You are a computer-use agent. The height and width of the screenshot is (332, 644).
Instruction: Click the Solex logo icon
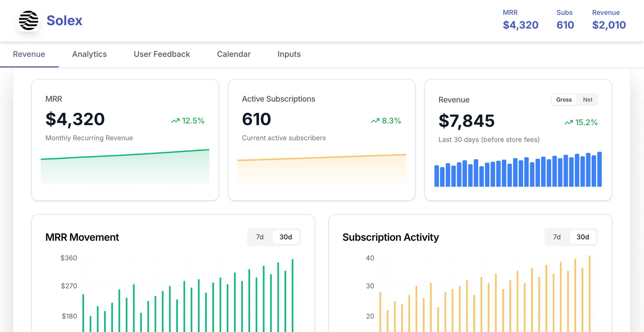(x=29, y=20)
